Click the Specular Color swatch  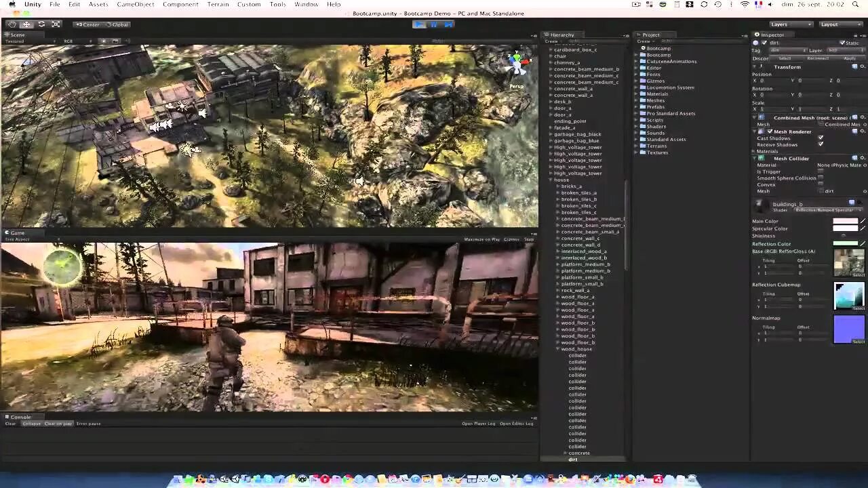[x=845, y=228]
